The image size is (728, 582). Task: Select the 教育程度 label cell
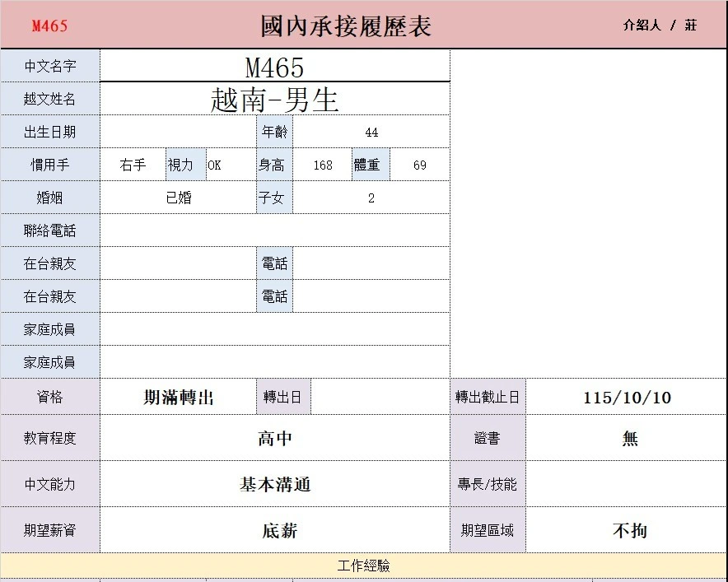point(50,438)
